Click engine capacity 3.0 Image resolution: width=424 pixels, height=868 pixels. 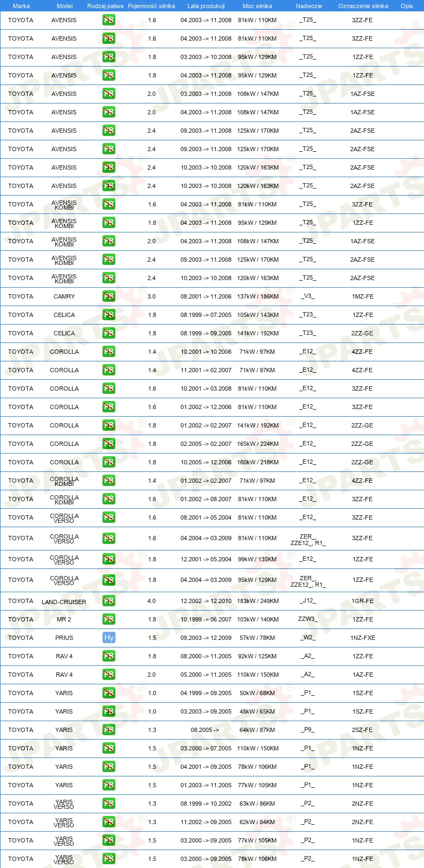coord(151,296)
